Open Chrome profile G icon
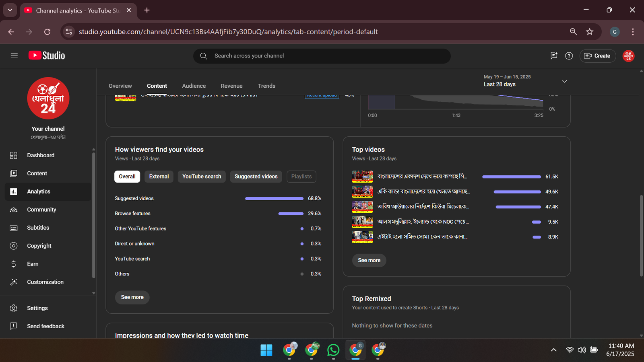644x362 pixels. click(615, 32)
